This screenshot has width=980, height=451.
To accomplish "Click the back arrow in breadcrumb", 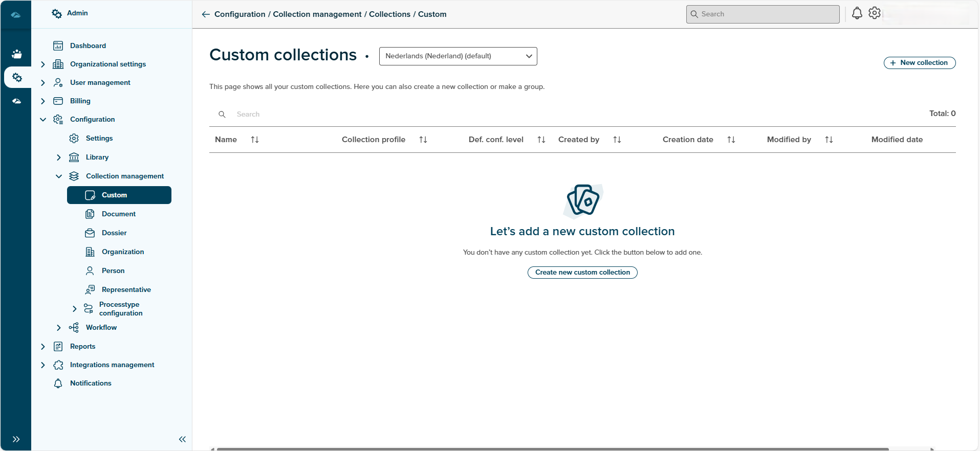I will click(206, 14).
